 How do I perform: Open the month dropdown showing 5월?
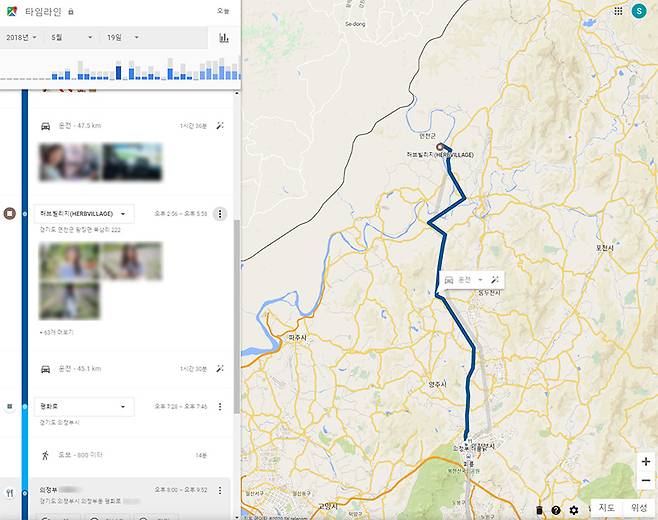pos(70,37)
